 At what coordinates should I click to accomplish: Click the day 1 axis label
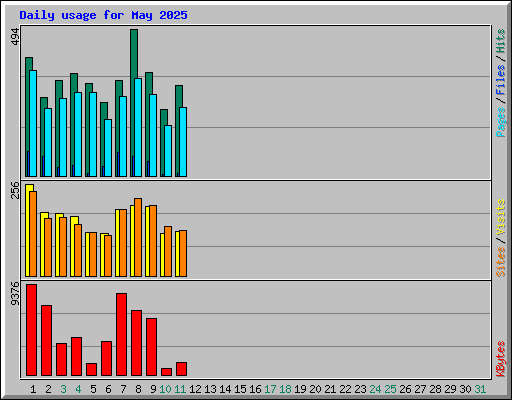click(33, 389)
